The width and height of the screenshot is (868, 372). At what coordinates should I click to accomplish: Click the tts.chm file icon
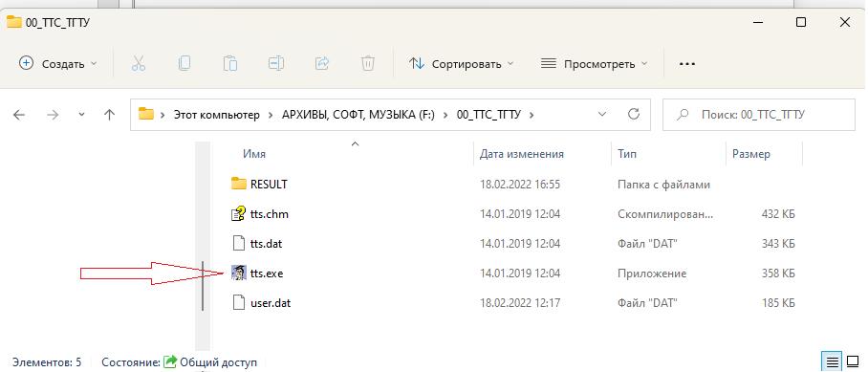(x=239, y=213)
